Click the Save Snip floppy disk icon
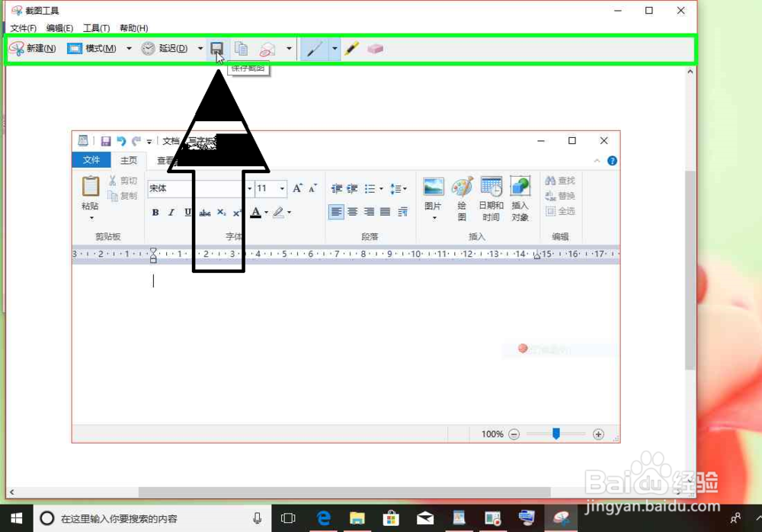Screen dimensions: 762x532 pyautogui.click(x=216, y=48)
